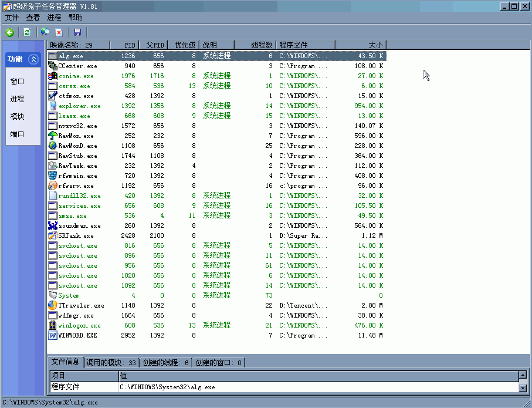Viewport: 532px width, 408px height.
Task: Collapse the 功能 sidebar panel
Action: pyautogui.click(x=33, y=59)
